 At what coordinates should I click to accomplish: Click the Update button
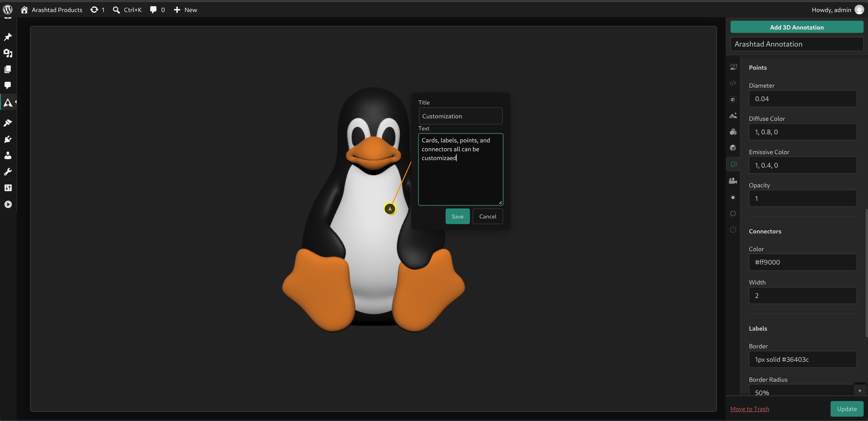[x=846, y=409]
